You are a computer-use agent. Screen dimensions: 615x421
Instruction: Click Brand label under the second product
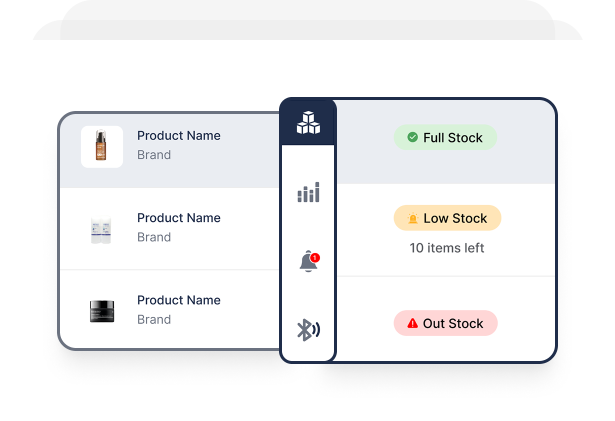point(154,238)
